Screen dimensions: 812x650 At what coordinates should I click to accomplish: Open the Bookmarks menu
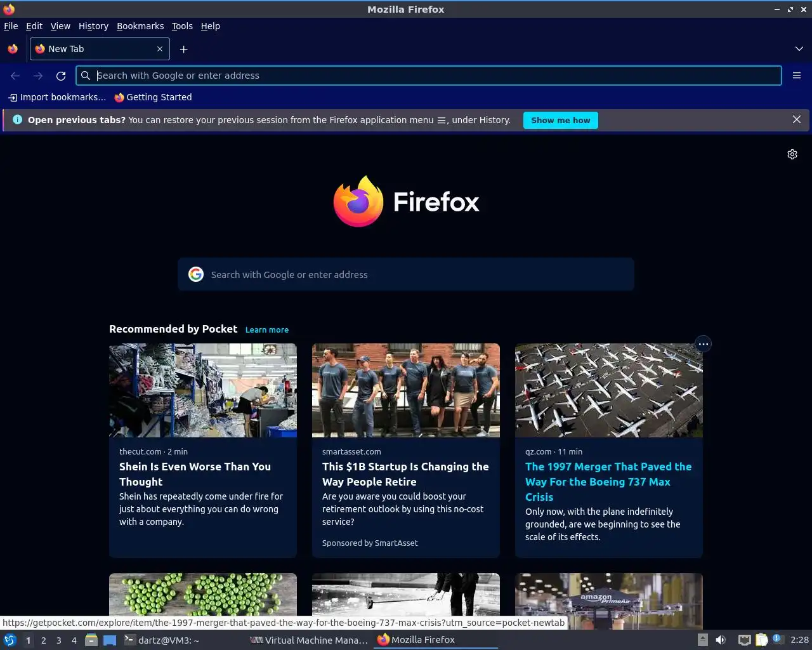click(140, 26)
